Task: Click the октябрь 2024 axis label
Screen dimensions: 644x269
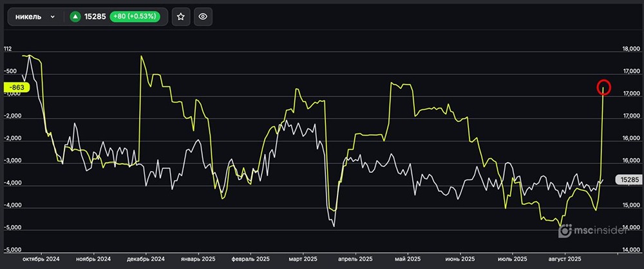Action: coord(40,259)
